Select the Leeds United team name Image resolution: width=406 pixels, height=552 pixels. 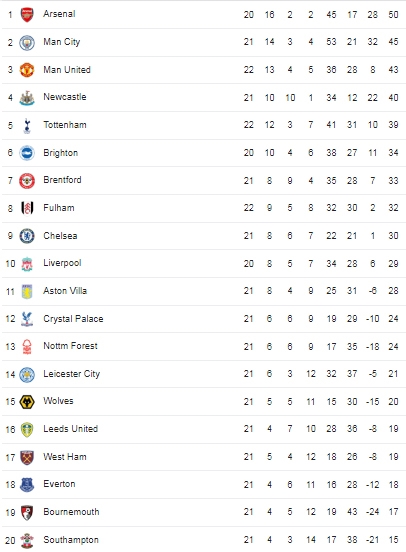pos(71,429)
